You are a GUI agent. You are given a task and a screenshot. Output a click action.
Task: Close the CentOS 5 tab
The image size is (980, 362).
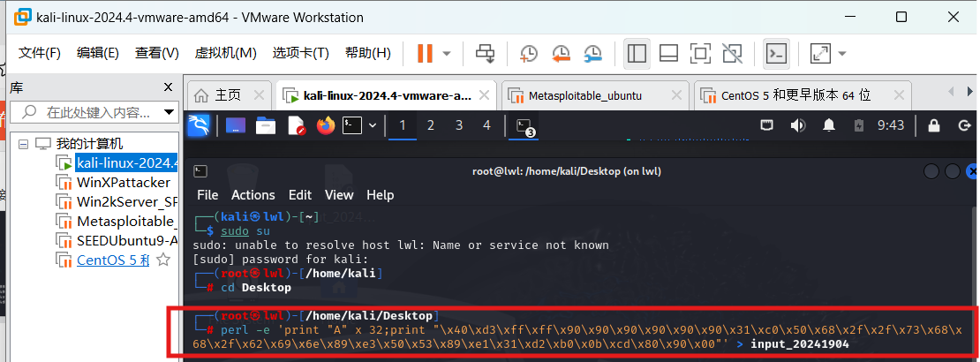[x=899, y=95]
